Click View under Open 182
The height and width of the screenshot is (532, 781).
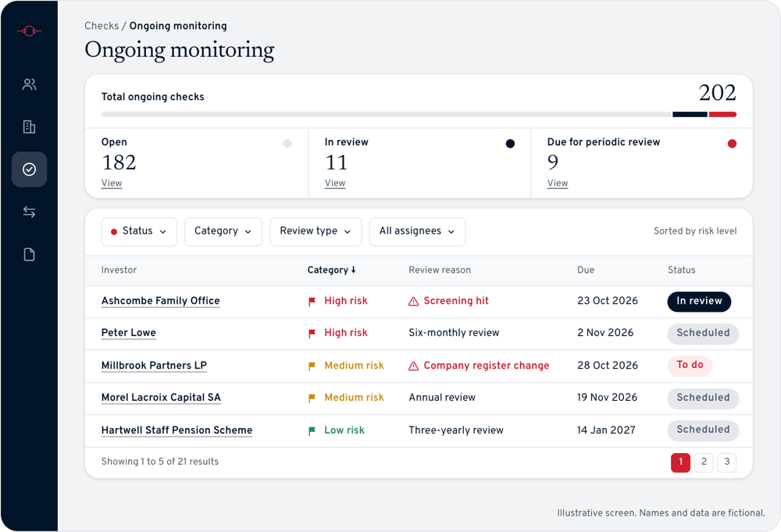[112, 184]
